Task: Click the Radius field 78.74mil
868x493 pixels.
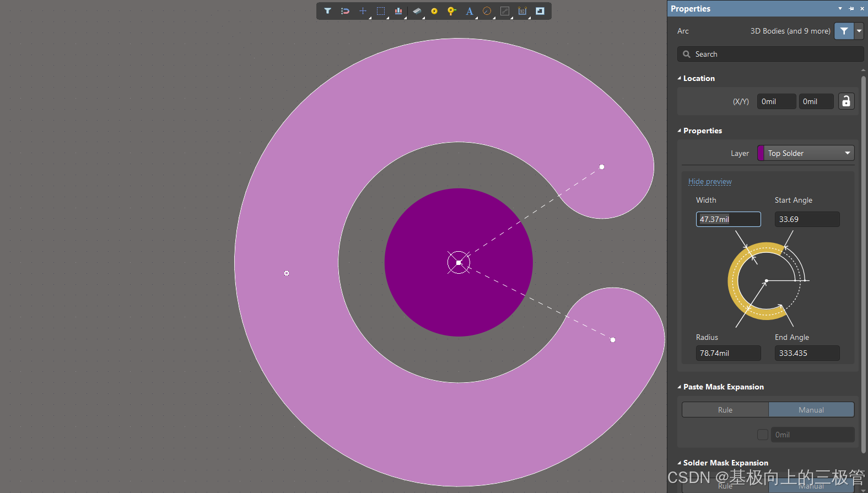Action: (728, 353)
